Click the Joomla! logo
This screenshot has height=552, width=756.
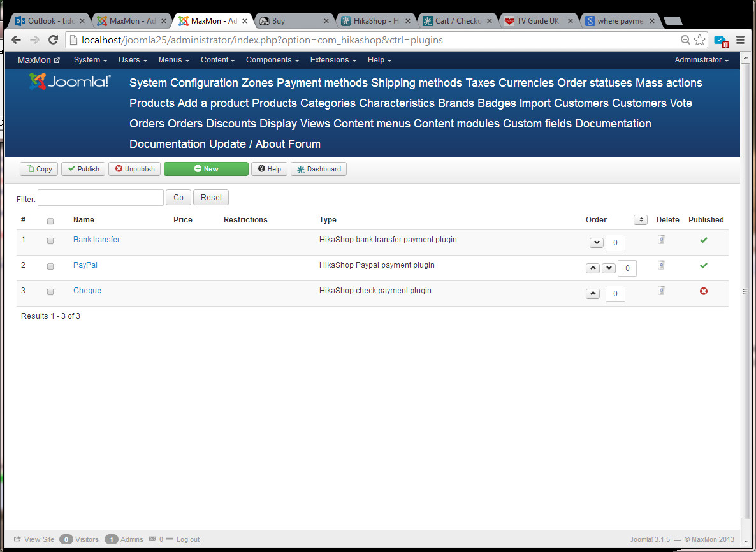70,82
